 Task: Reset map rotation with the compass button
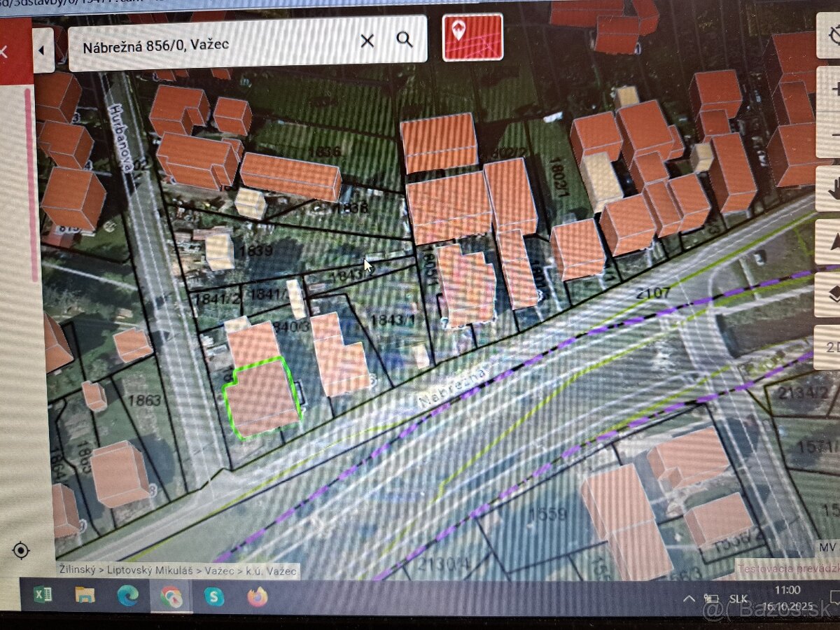(830, 34)
